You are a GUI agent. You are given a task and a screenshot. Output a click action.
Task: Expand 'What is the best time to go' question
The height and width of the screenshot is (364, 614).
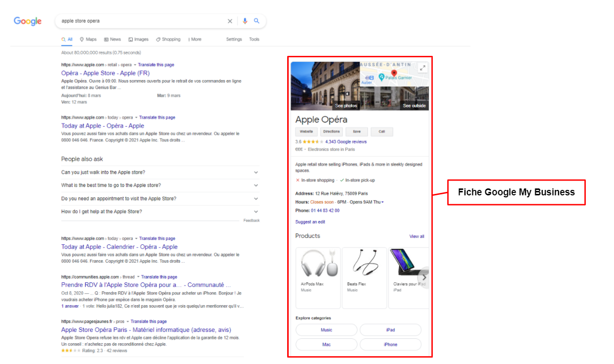(x=160, y=185)
